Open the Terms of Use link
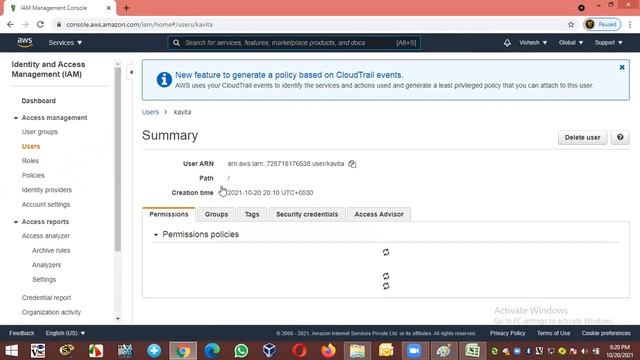640x360 pixels. 553,333
